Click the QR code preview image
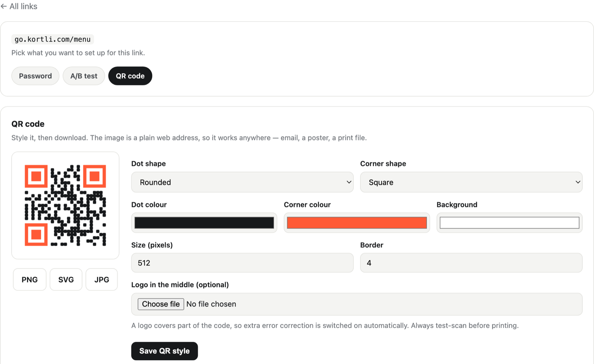Image resolution: width=594 pixels, height=364 pixels. pyautogui.click(x=65, y=206)
